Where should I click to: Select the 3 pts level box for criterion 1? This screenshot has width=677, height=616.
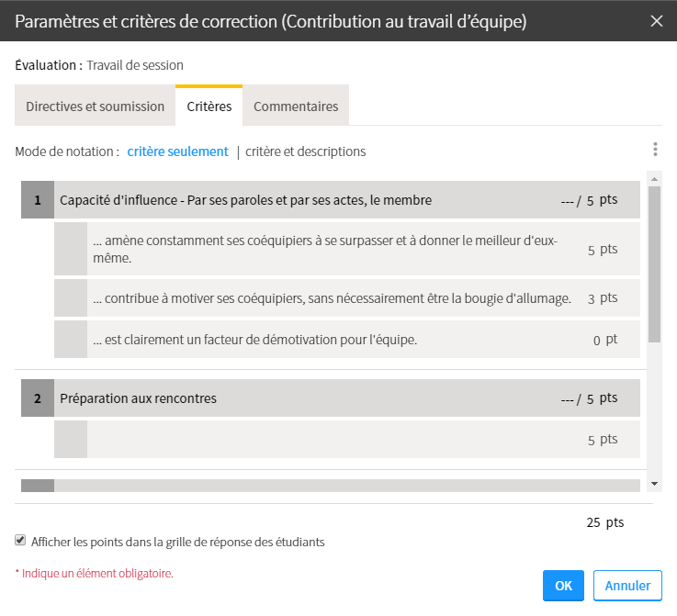click(x=71, y=298)
